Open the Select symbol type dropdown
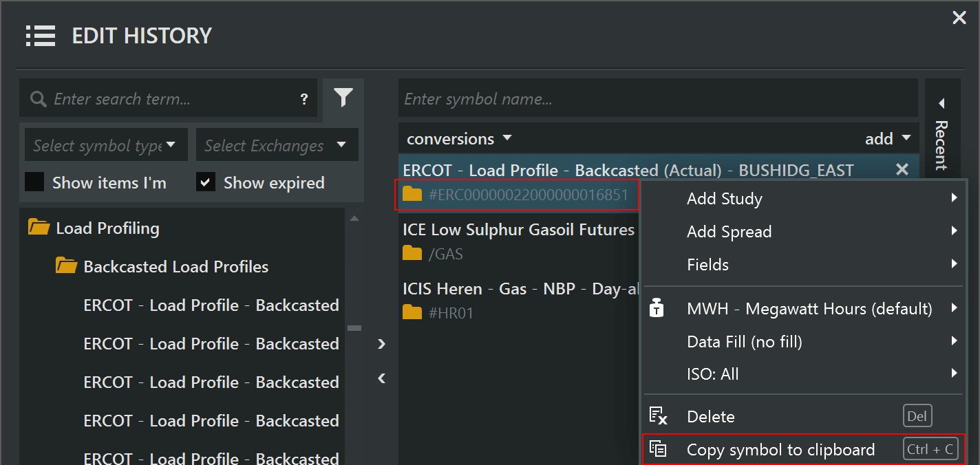Image resolution: width=980 pixels, height=465 pixels. [x=106, y=145]
